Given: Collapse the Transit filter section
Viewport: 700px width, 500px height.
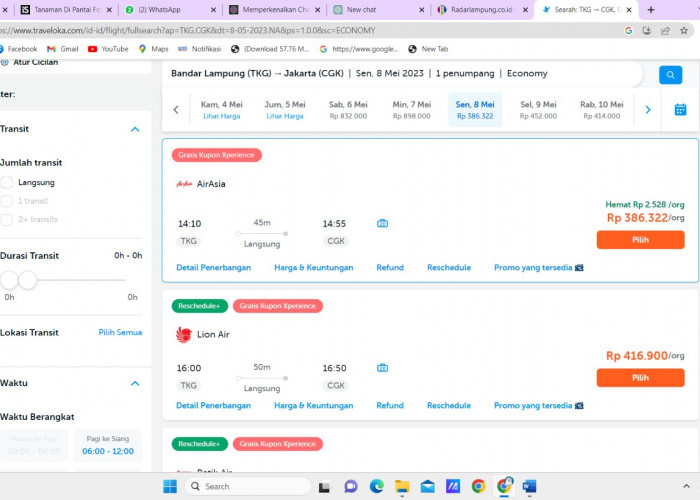Looking at the screenshot, I should click(135, 129).
